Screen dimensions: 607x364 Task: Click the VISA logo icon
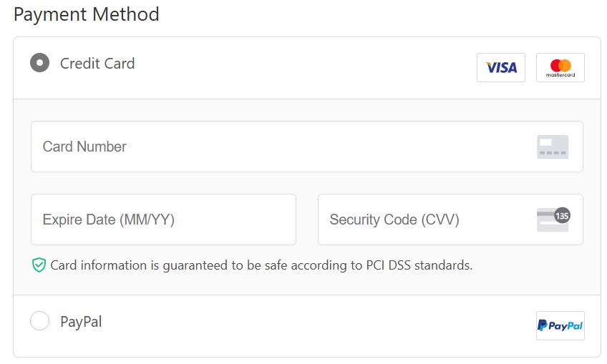tap(501, 68)
